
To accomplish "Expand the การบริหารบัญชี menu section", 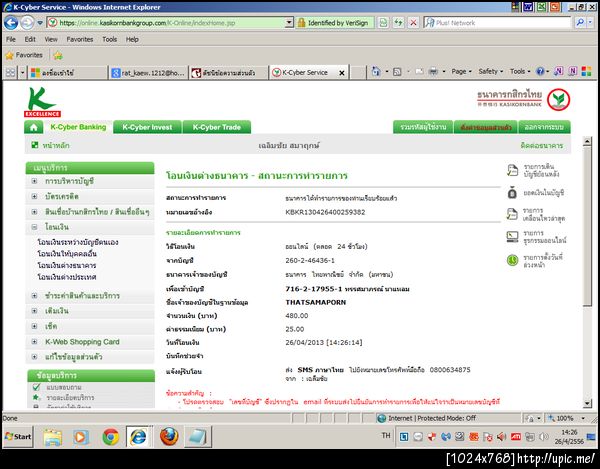I will (34, 181).
